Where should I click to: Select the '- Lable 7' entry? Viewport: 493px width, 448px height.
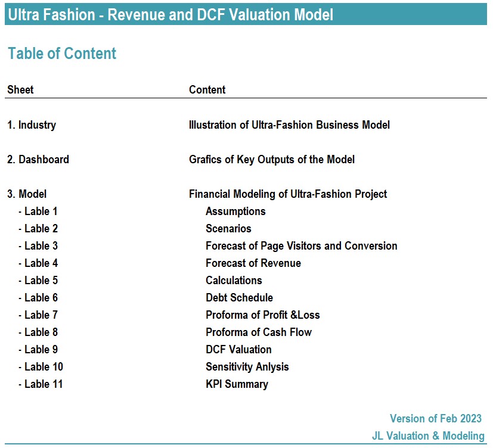coord(38,315)
